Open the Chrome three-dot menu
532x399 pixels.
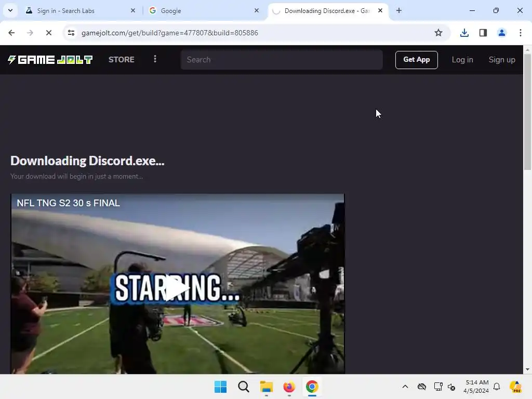[520, 33]
